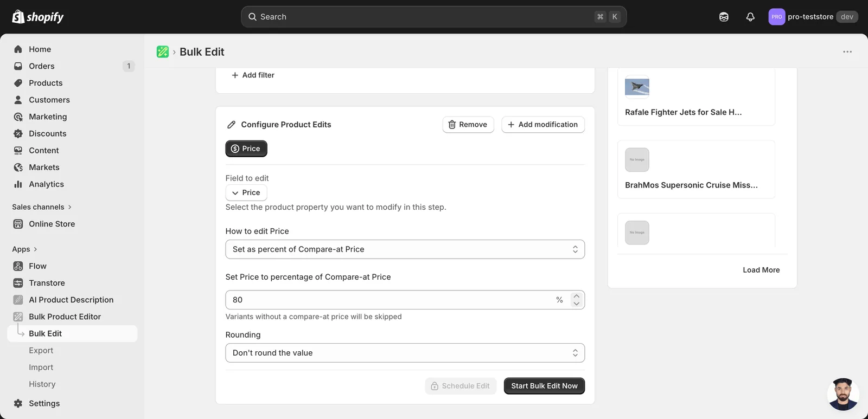Click the Rafale Fighter Jets product thumbnail

click(637, 87)
